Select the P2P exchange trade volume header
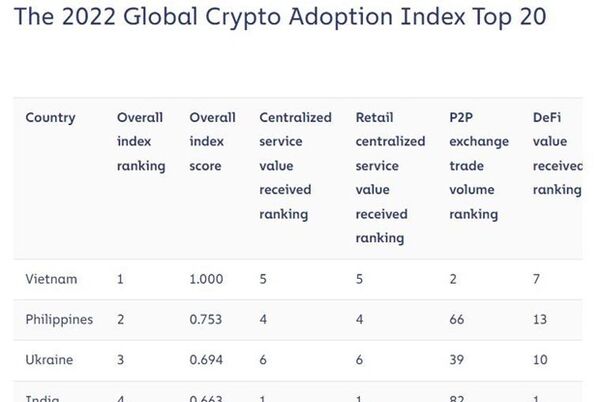The image size is (600, 402). [x=474, y=166]
